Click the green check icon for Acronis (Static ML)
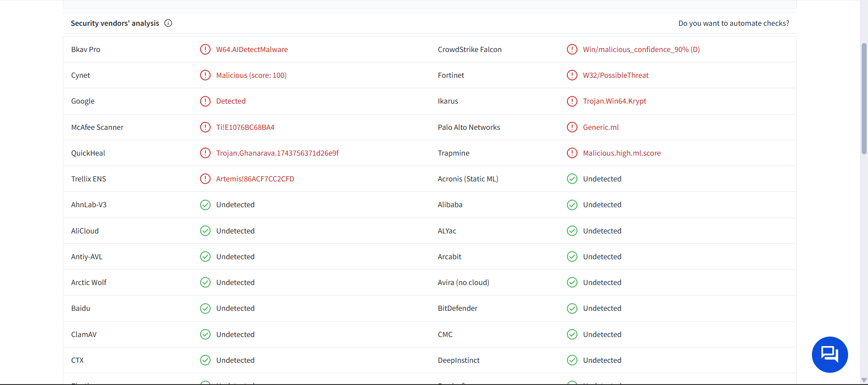This screenshot has width=868, height=385. pyautogui.click(x=572, y=179)
